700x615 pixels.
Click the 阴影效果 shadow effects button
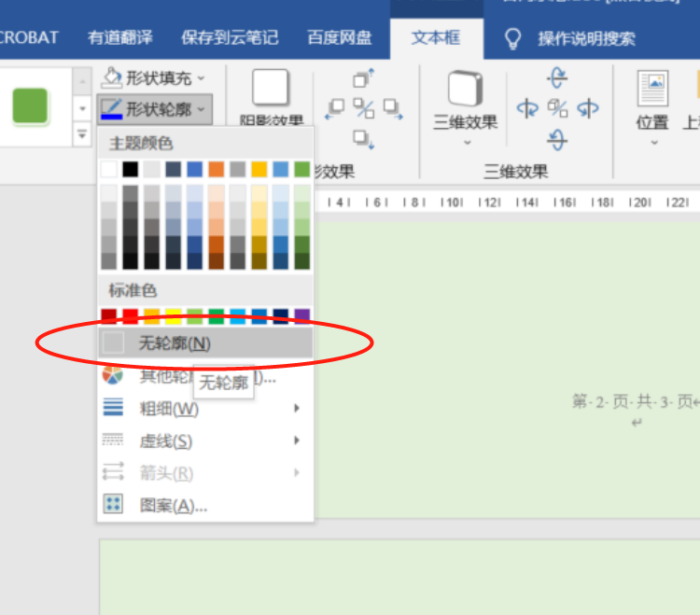(x=271, y=97)
